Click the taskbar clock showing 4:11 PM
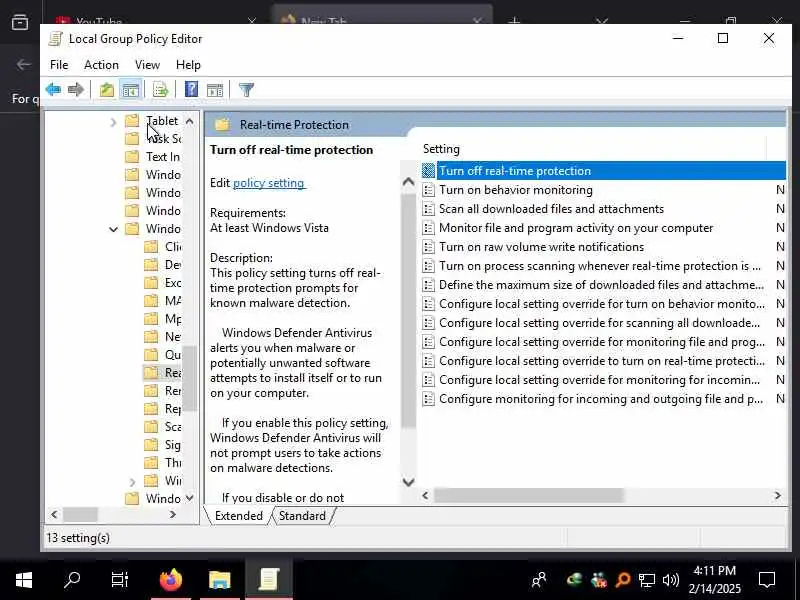 [x=714, y=580]
